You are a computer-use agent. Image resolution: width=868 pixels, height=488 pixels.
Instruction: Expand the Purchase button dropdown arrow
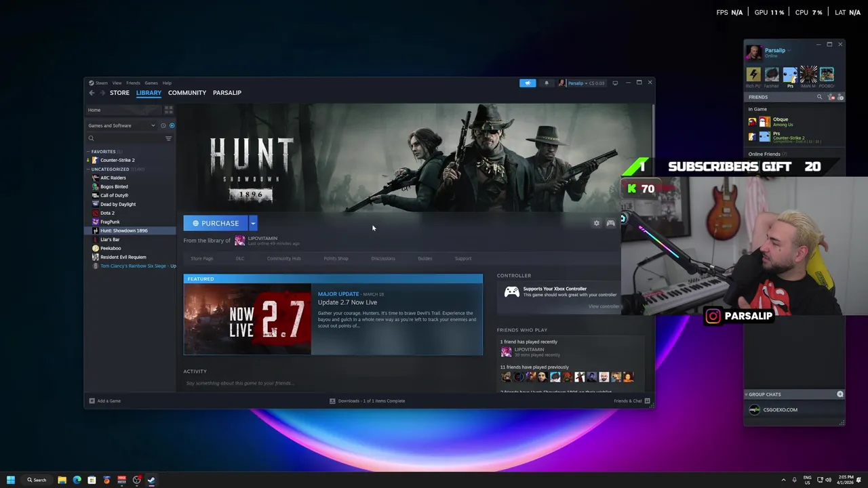pyautogui.click(x=253, y=223)
